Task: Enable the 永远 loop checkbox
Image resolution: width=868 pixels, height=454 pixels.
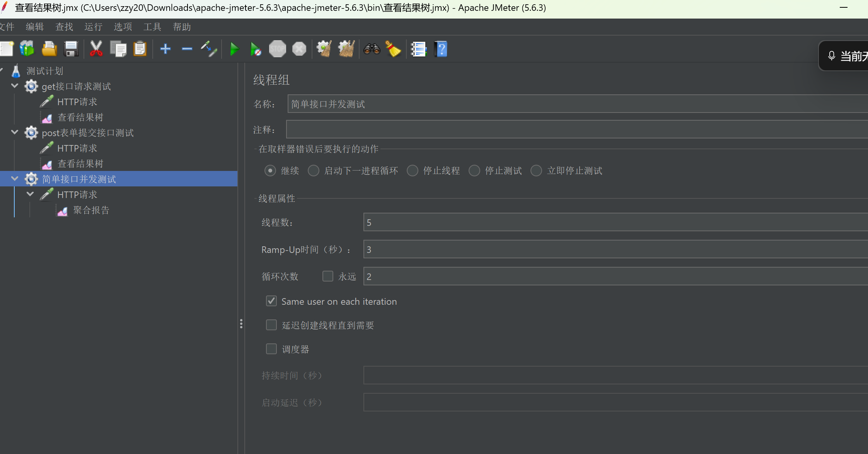Action: 328,276
